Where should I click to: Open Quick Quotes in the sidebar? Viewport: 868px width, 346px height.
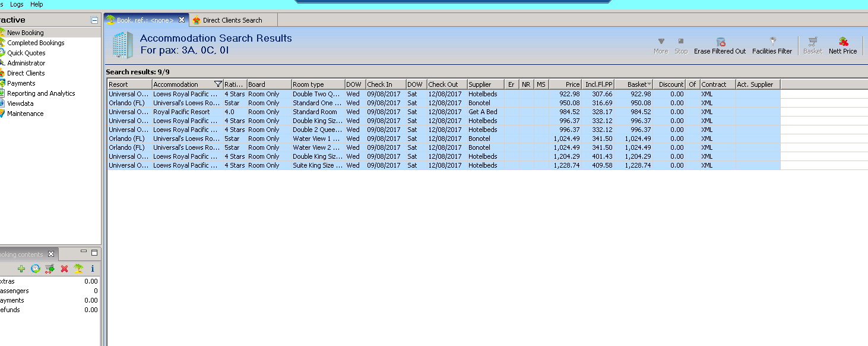tap(26, 53)
